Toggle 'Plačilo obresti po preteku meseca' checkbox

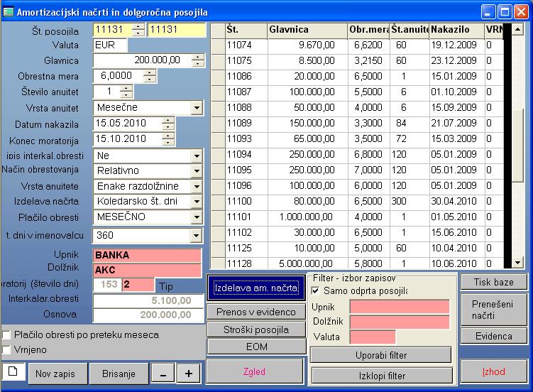coord(6,334)
